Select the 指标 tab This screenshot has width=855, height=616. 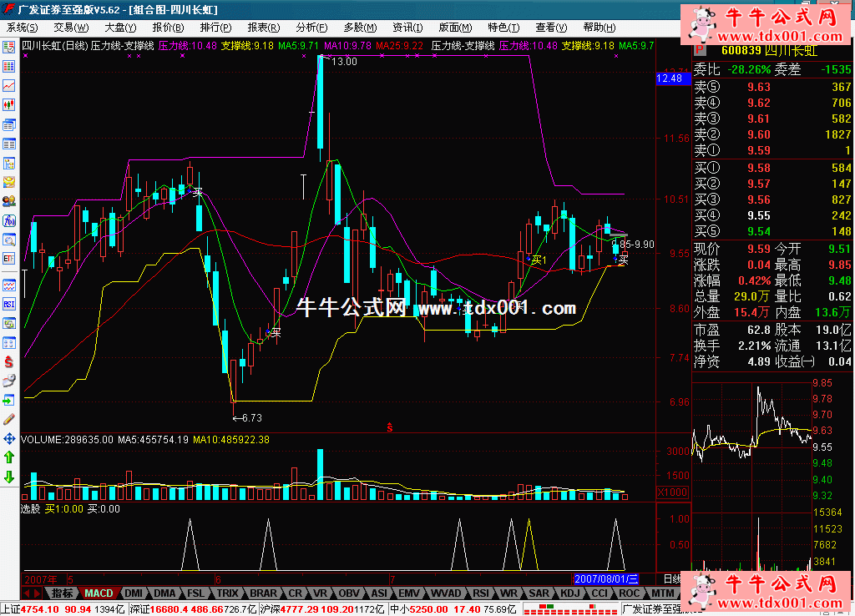point(62,593)
